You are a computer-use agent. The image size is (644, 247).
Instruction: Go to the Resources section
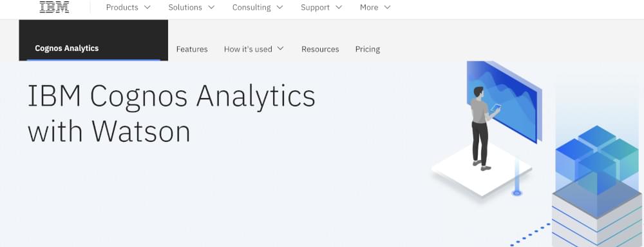(320, 49)
